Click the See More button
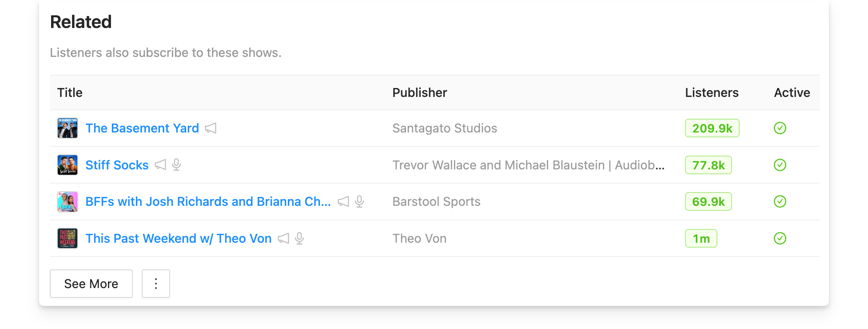The height and width of the screenshot is (329, 868). [x=91, y=284]
